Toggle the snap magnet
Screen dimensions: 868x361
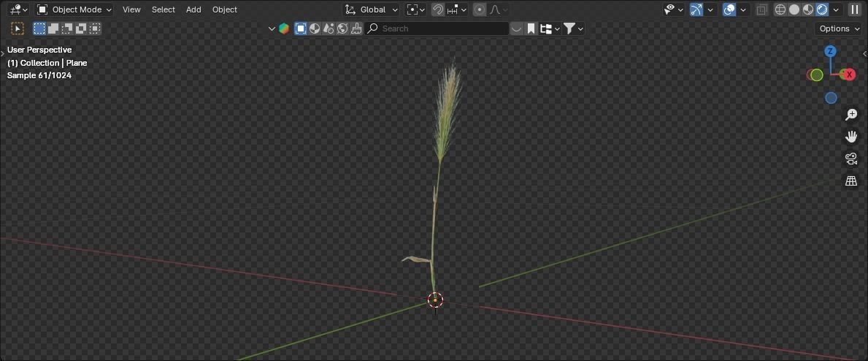(438, 9)
